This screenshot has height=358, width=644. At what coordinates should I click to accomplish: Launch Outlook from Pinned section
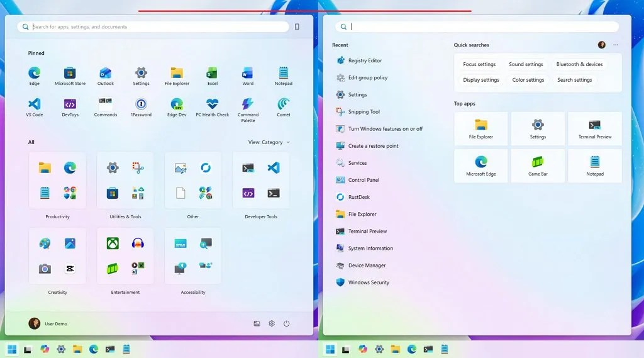pos(106,76)
